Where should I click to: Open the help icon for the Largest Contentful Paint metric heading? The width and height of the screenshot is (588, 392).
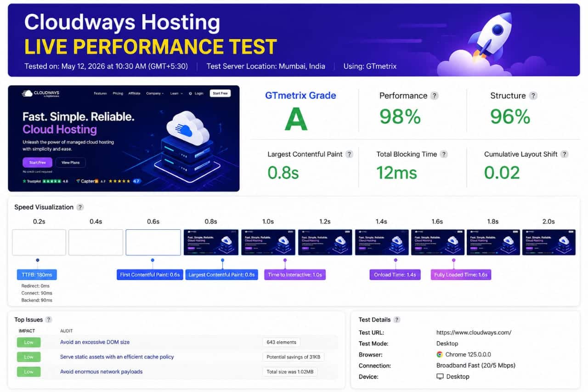(x=349, y=154)
